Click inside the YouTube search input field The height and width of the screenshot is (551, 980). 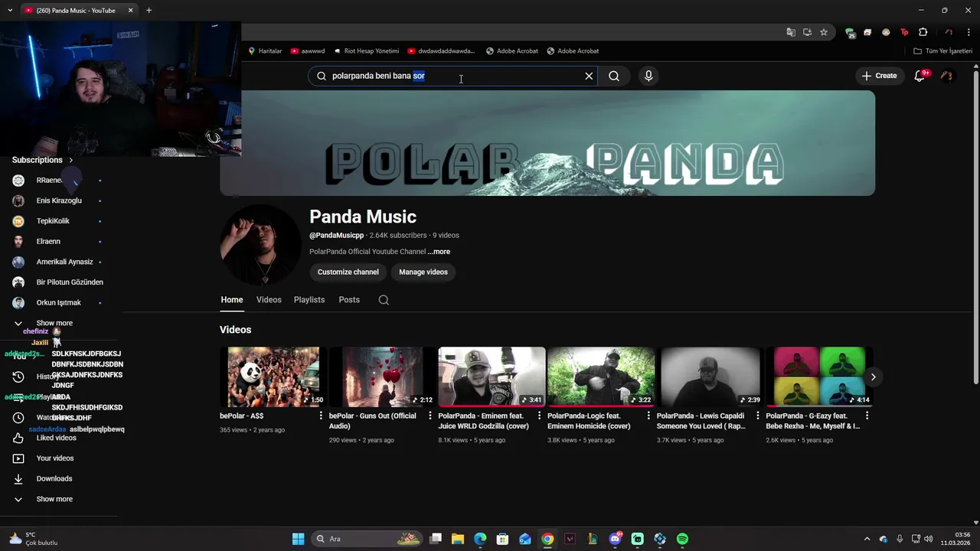pos(452,76)
